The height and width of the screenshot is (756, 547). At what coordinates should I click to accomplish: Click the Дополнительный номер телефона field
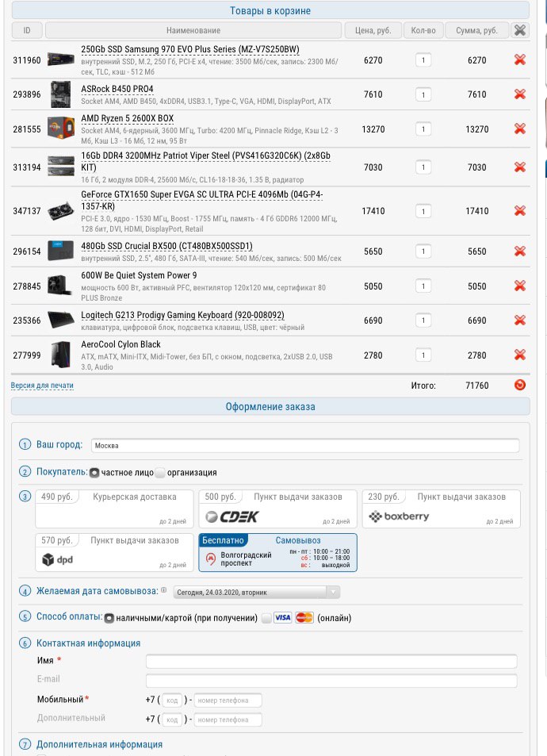(228, 720)
